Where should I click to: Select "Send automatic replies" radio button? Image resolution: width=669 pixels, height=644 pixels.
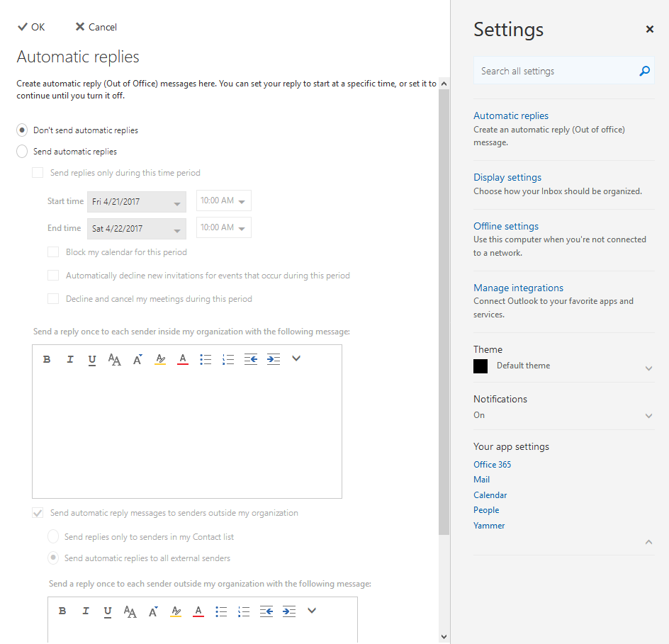pyautogui.click(x=22, y=152)
